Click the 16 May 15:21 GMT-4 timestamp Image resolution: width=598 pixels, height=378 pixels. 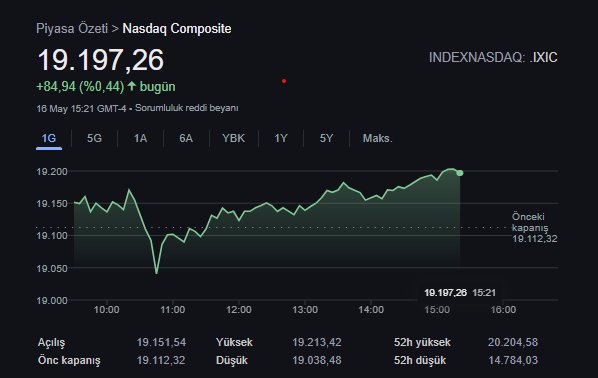[81, 109]
